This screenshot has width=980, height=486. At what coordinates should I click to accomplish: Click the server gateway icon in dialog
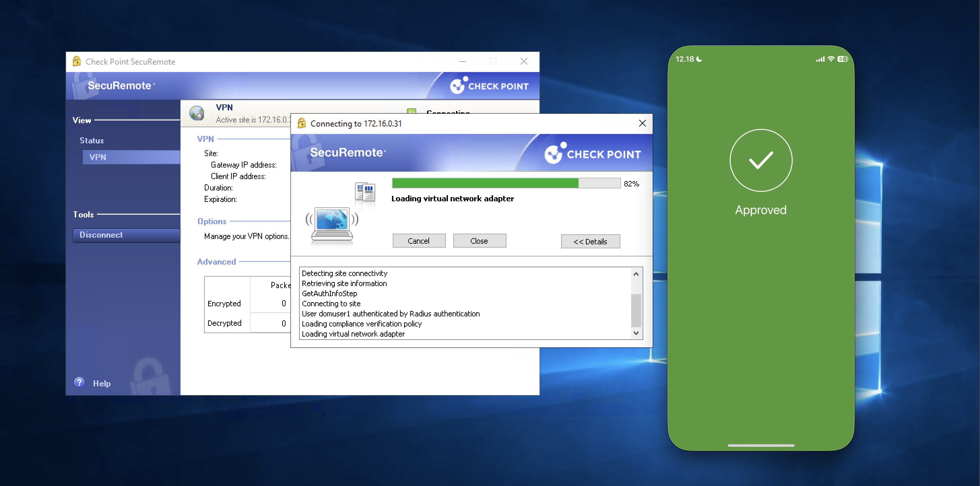[x=364, y=192]
